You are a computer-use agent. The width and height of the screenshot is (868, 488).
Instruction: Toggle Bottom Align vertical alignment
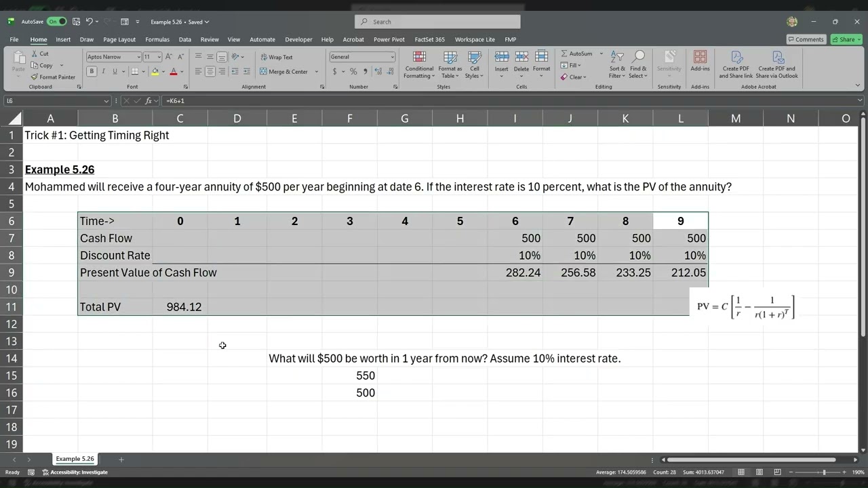221,57
